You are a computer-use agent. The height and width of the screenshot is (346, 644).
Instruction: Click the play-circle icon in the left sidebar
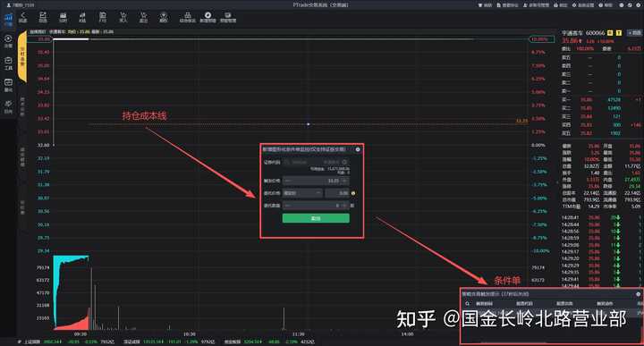coord(8,38)
